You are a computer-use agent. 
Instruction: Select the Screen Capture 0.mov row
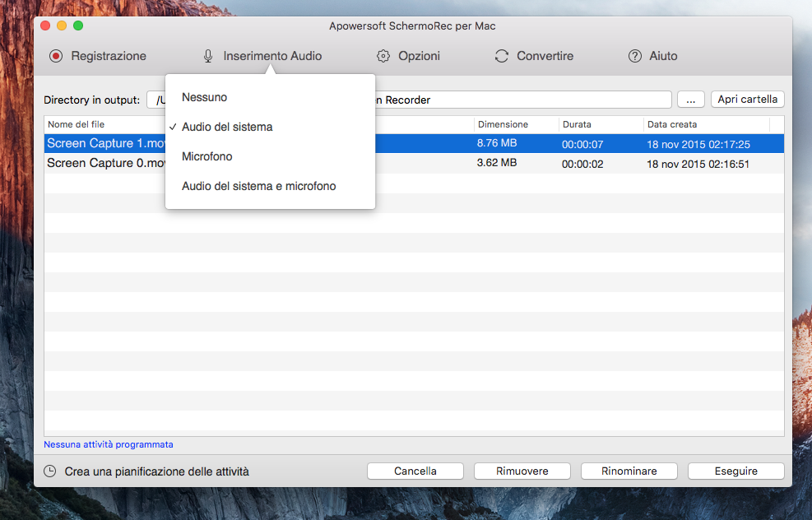[x=415, y=163]
